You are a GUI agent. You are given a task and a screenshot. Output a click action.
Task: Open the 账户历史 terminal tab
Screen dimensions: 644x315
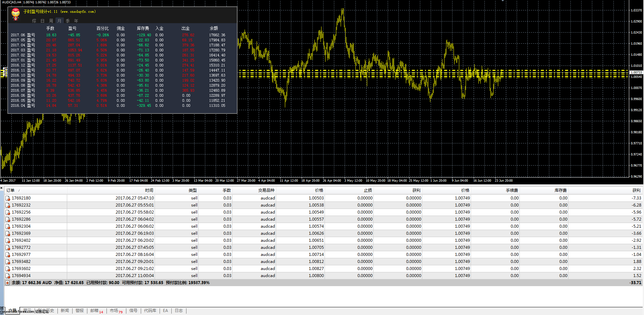tap(46, 311)
